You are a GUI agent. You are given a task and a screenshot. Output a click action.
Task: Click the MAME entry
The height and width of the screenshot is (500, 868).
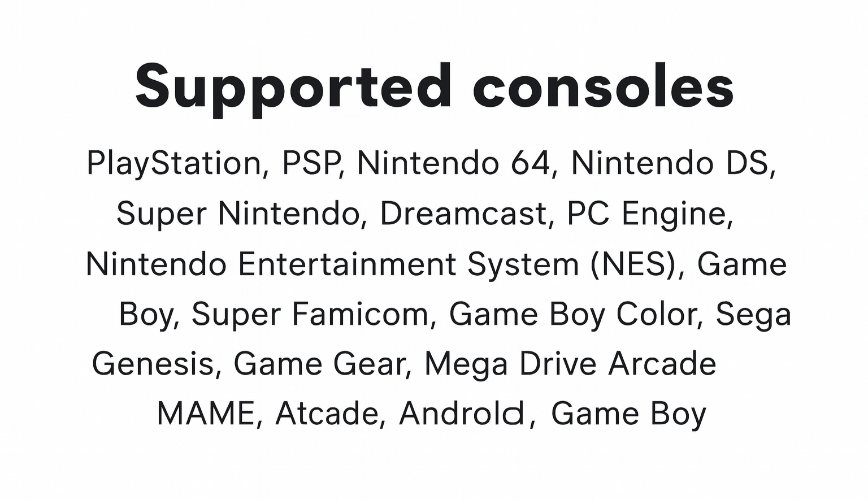click(206, 414)
